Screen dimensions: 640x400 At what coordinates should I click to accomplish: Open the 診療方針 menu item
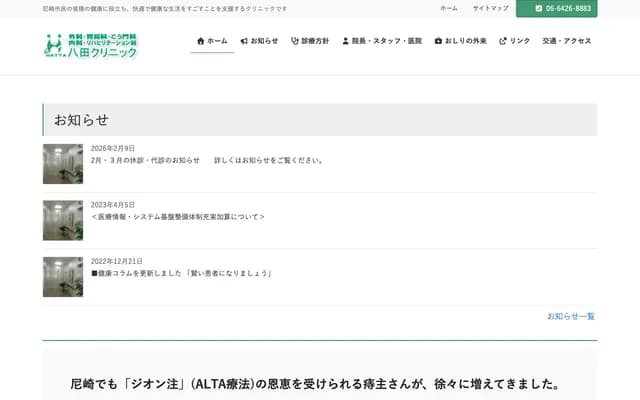(315, 41)
